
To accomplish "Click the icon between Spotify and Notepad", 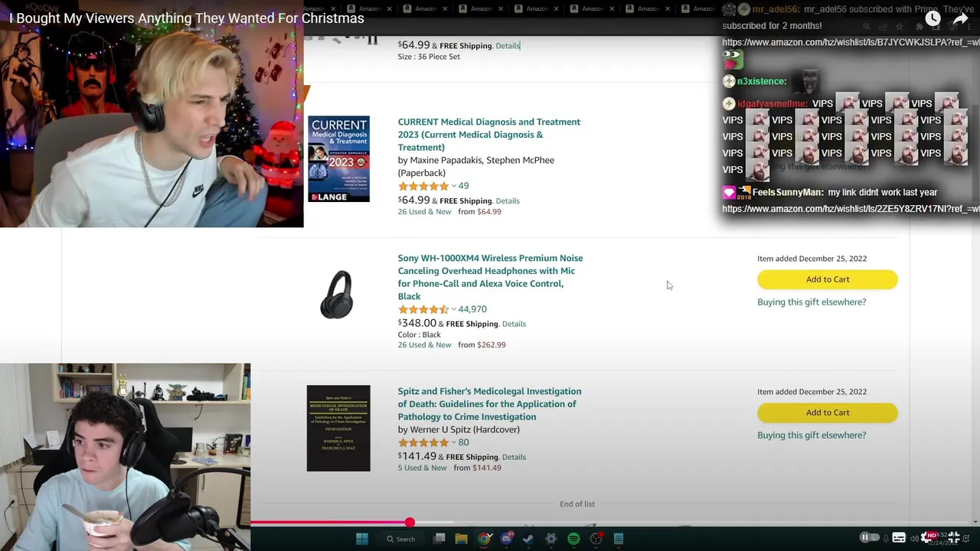I will [x=596, y=539].
